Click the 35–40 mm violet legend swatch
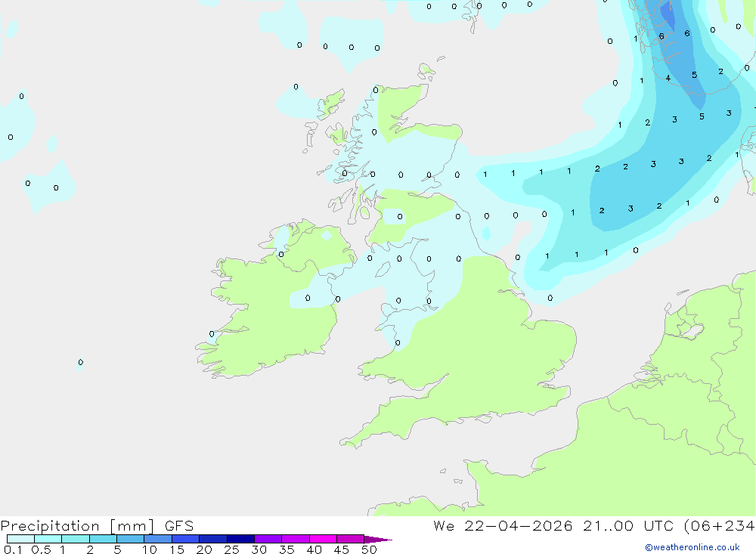The height and width of the screenshot is (554, 756). pyautogui.click(x=295, y=539)
